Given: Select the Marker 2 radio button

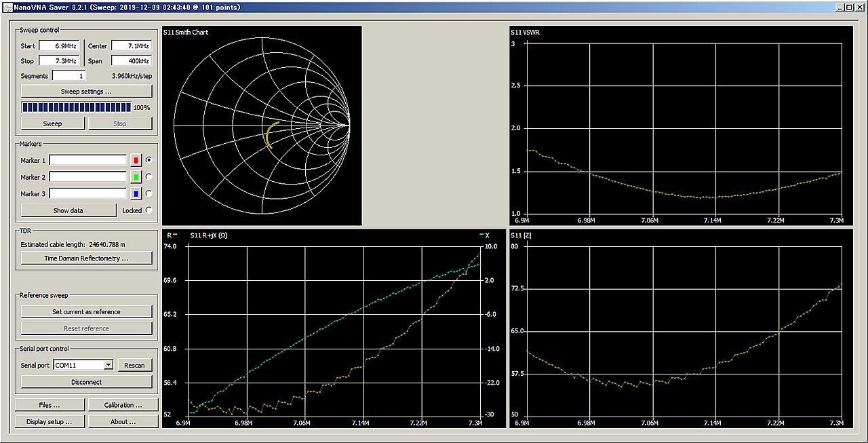Looking at the screenshot, I should (149, 177).
